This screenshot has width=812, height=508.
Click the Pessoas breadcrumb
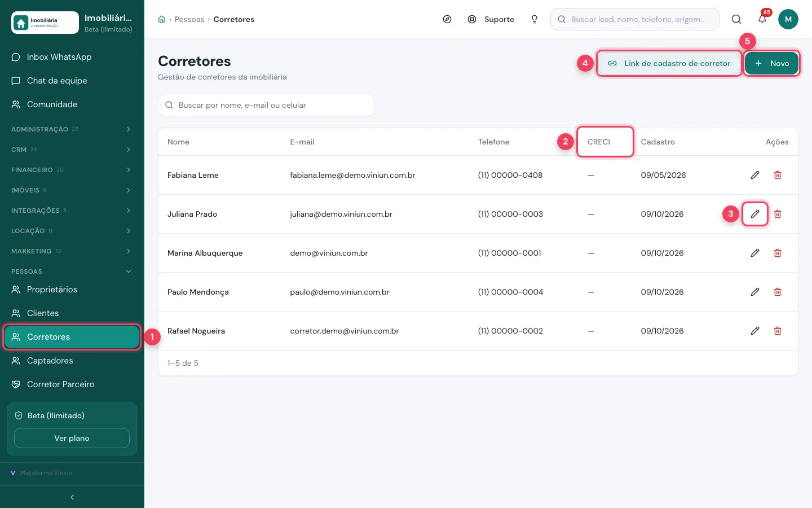coord(189,19)
